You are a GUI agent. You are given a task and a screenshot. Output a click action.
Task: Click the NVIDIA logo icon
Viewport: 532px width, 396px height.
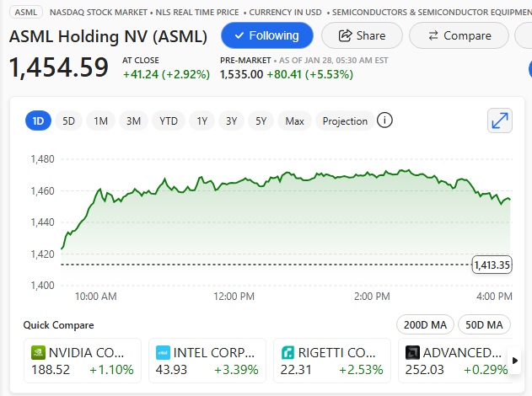[38, 352]
